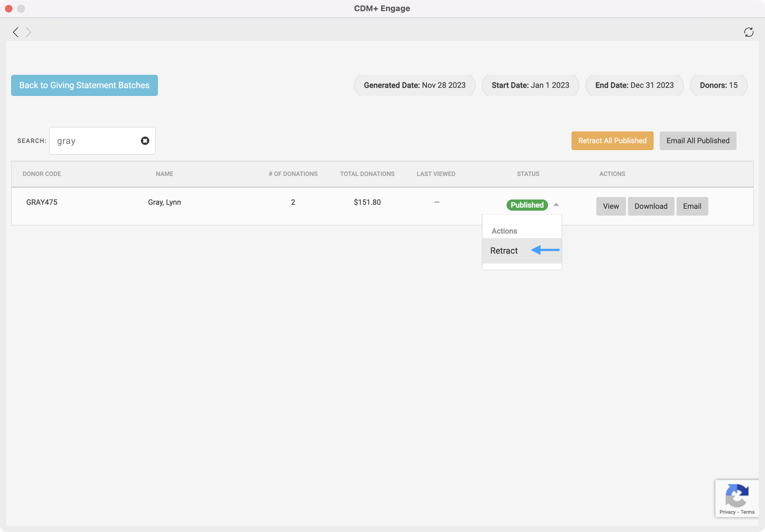
Task: Clear the search field with X icon
Action: [145, 141]
